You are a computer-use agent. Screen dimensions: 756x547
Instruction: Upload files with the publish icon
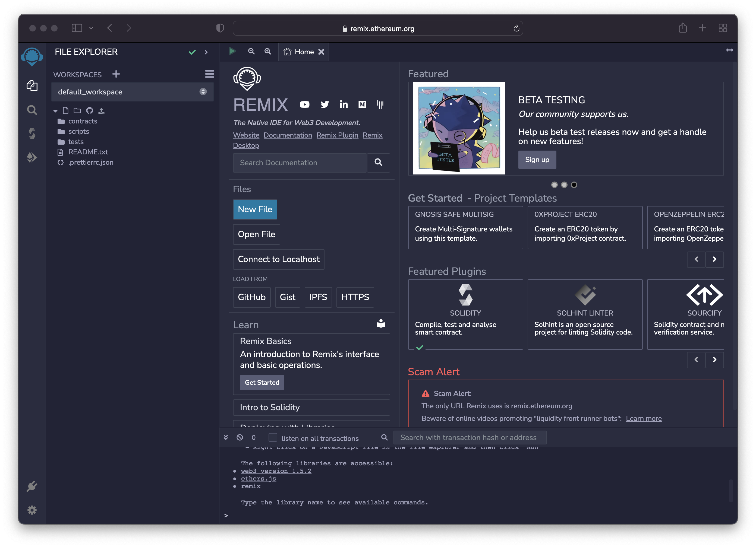click(102, 111)
